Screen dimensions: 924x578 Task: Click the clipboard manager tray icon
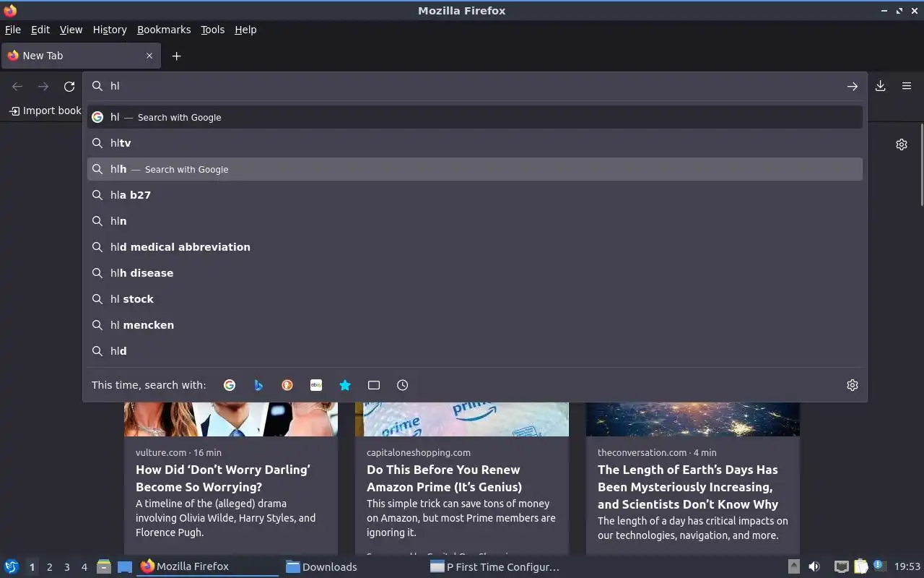click(860, 566)
